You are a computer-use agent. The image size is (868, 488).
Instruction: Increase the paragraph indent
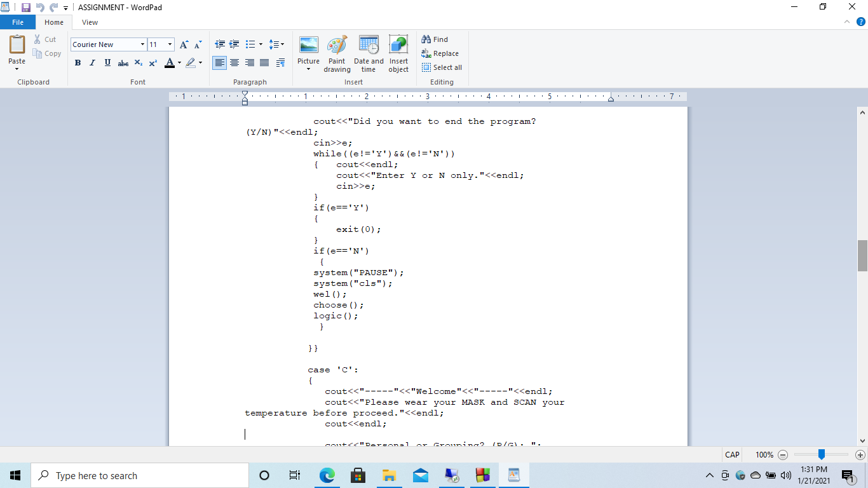[x=234, y=44]
